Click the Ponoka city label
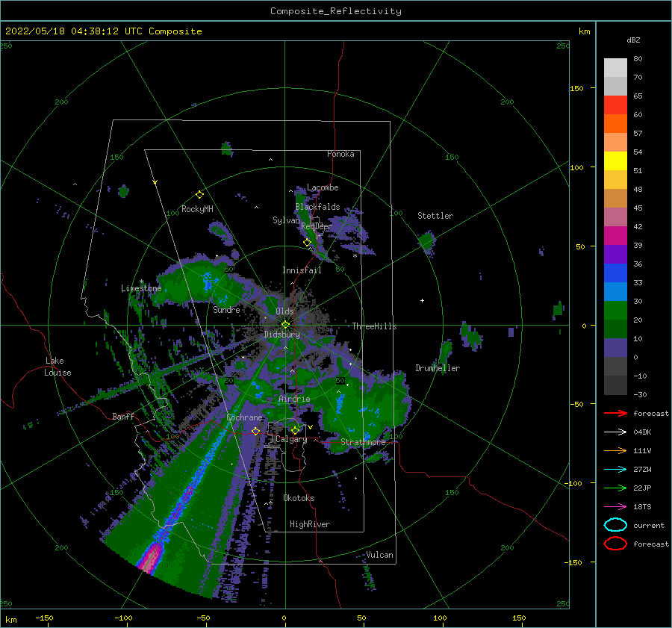Viewport: 672px width, 628px height. 340,154
